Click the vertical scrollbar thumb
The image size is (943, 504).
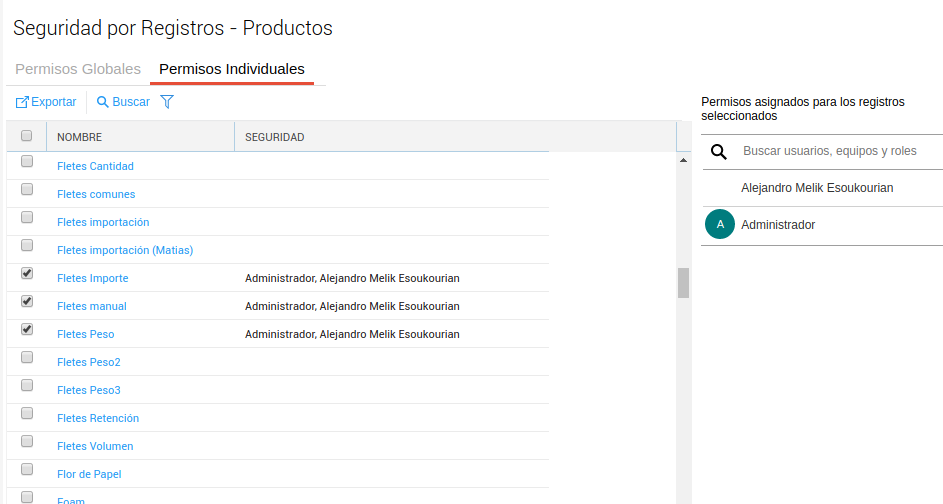point(684,283)
